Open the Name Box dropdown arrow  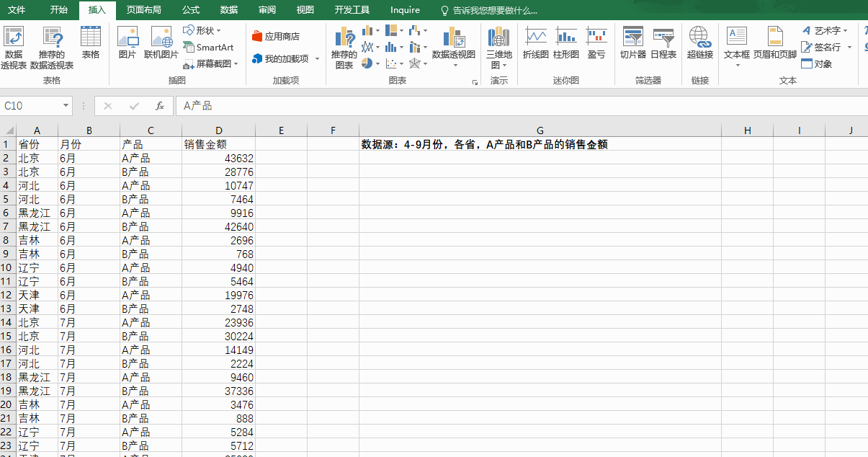point(66,106)
